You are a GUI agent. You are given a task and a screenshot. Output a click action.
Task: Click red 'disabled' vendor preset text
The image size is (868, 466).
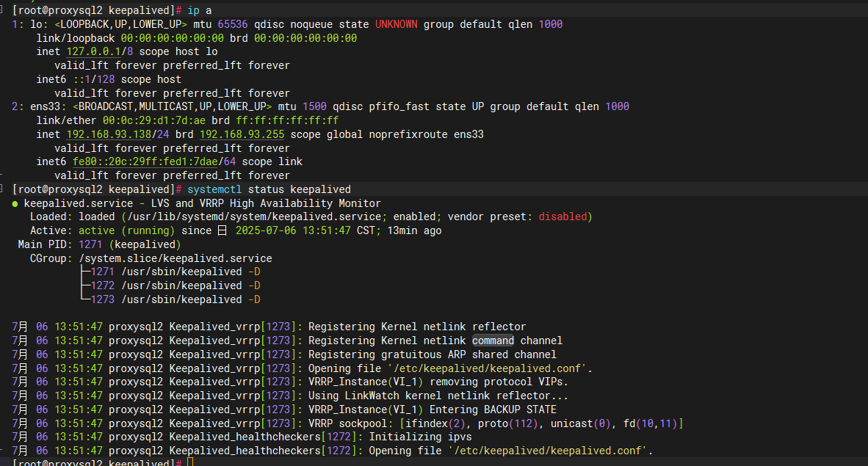pos(563,216)
